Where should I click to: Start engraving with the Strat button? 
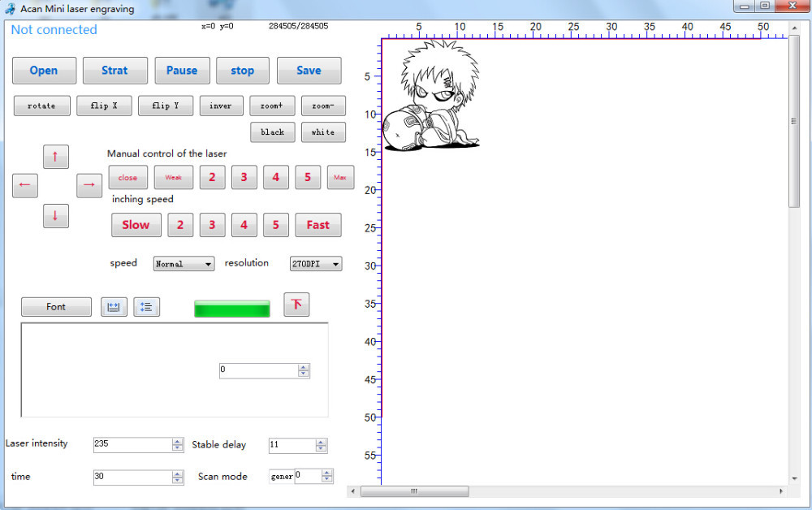115,71
